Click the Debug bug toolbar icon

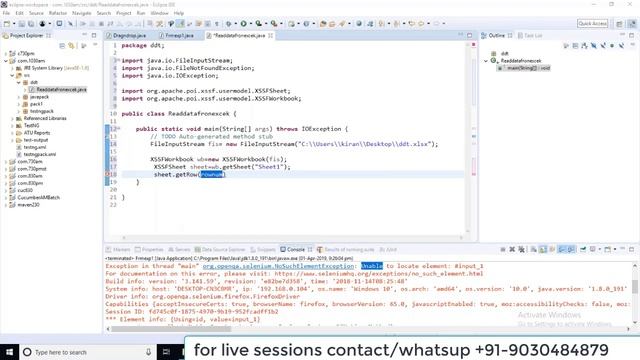(x=229, y=24)
